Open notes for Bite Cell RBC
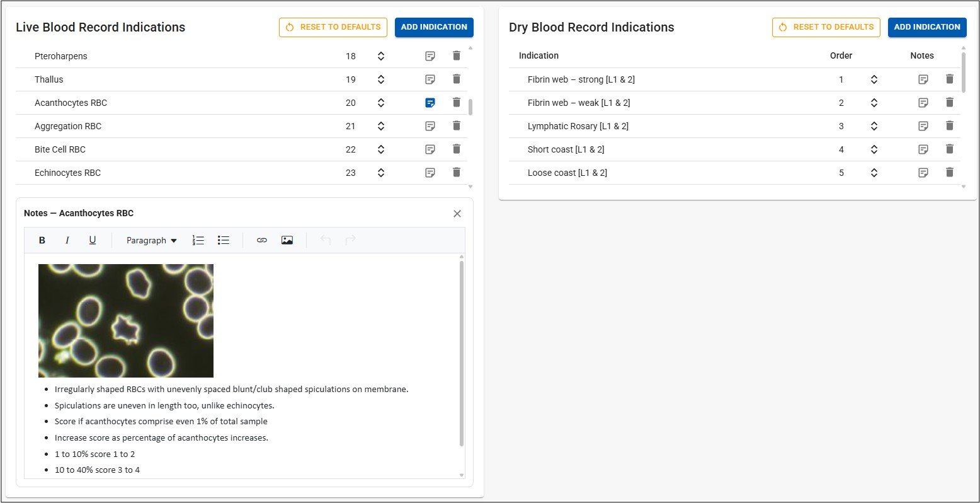Viewport: 980px width, 503px height. coord(430,149)
